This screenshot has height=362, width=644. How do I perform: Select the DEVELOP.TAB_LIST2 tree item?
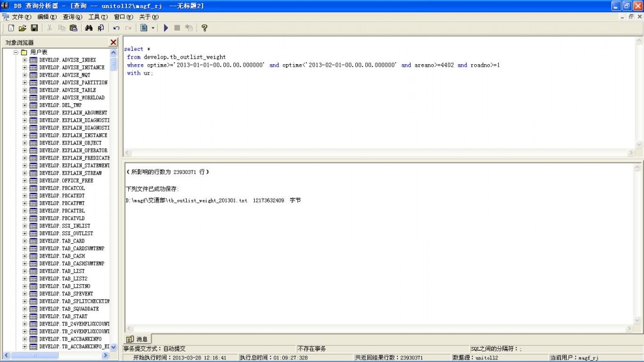(x=64, y=278)
